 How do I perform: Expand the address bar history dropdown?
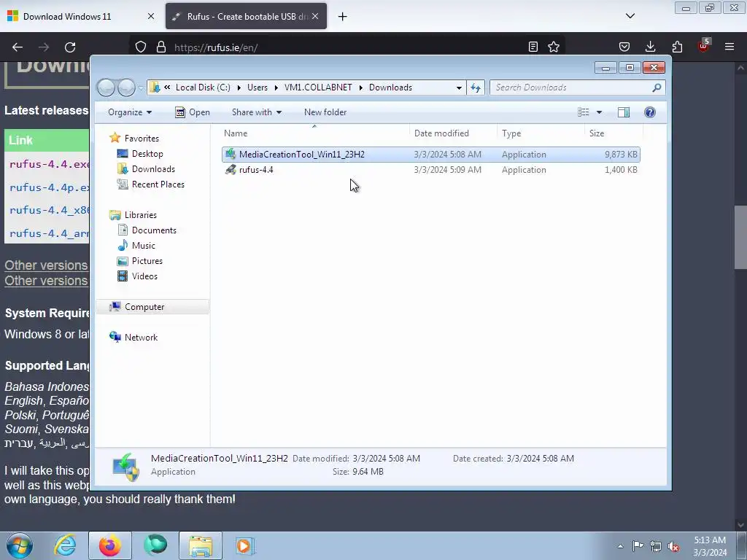459,87
